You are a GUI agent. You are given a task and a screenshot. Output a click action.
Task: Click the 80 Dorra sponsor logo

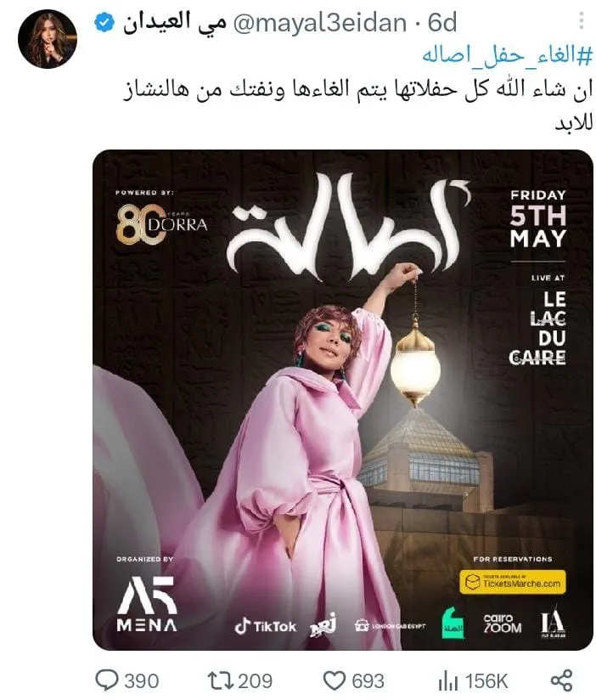161,224
